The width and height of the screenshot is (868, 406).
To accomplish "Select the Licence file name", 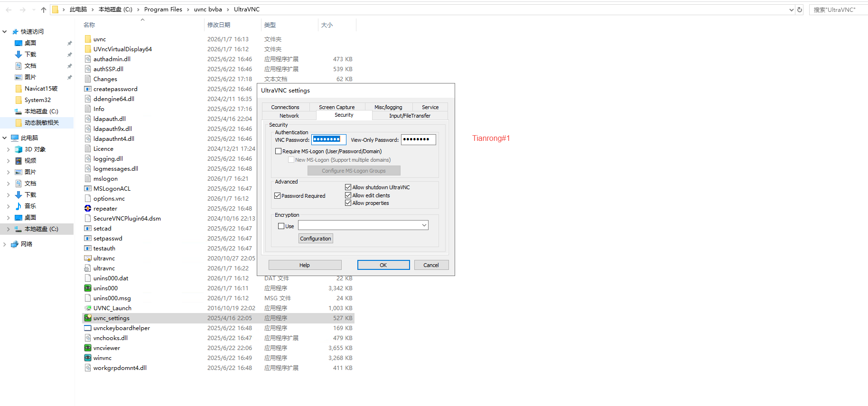I will 103,148.
